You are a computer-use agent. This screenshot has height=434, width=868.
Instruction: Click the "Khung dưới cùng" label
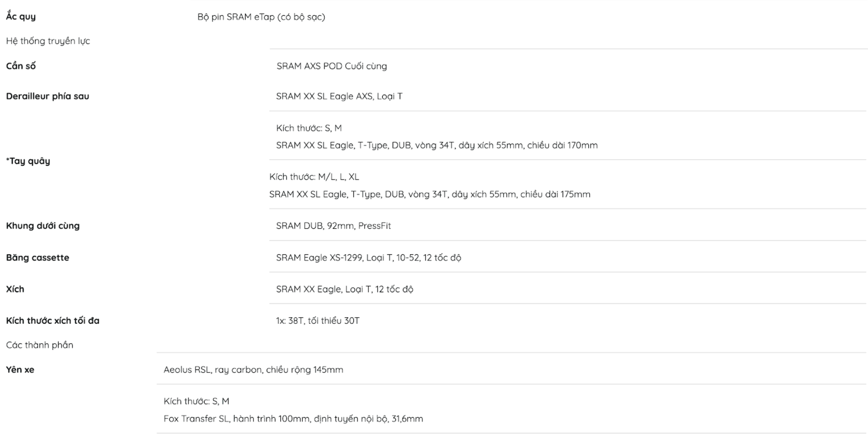43,226
